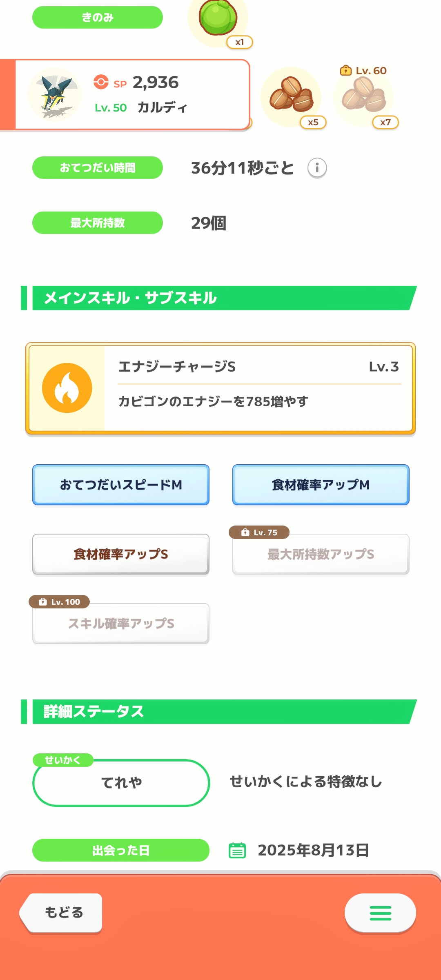Tap the green berry icon
The height and width of the screenshot is (980, 441).
pyautogui.click(x=218, y=18)
